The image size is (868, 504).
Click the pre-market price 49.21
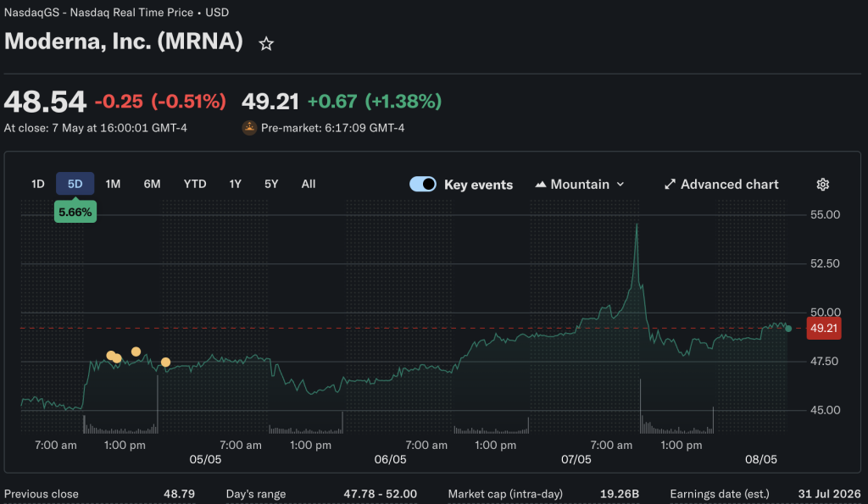[270, 102]
